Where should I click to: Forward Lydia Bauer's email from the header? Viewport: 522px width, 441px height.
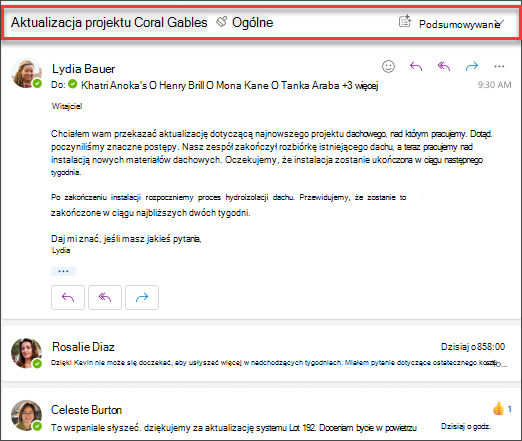472,66
